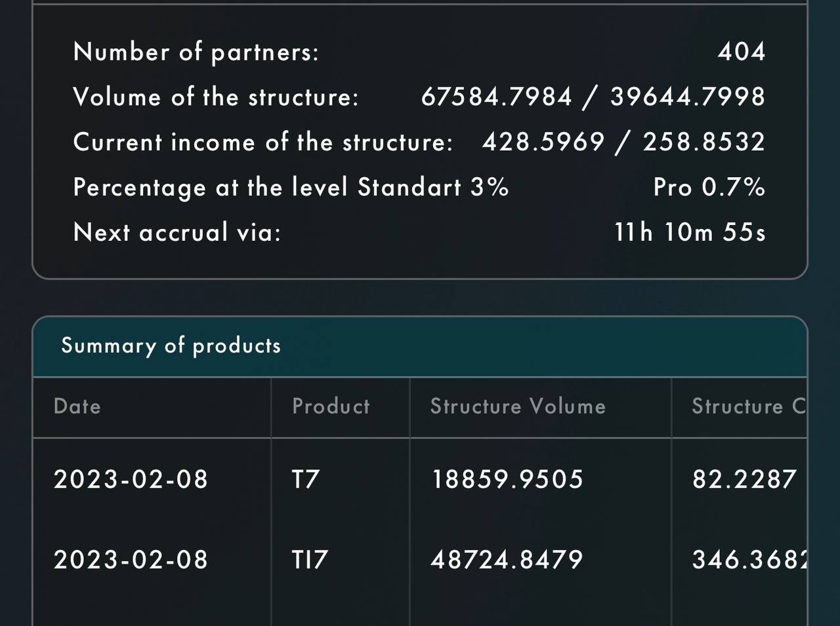Click the Date column header
This screenshot has width=840, height=626.
77,406
